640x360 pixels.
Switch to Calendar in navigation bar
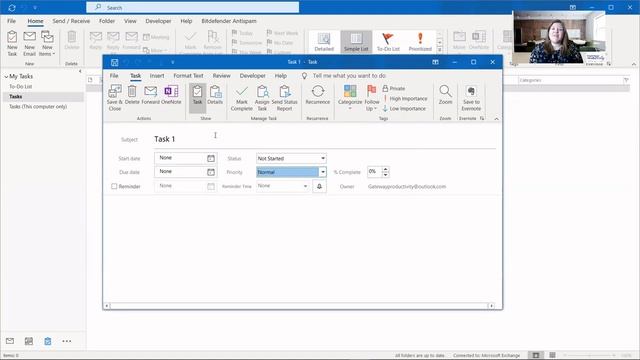pyautogui.click(x=29, y=341)
